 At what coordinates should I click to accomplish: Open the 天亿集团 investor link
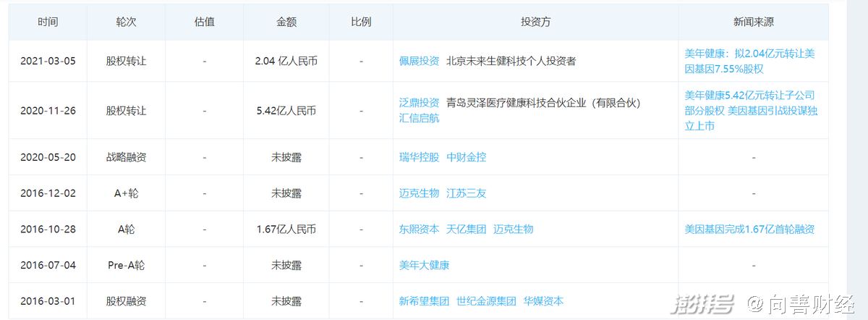point(467,229)
